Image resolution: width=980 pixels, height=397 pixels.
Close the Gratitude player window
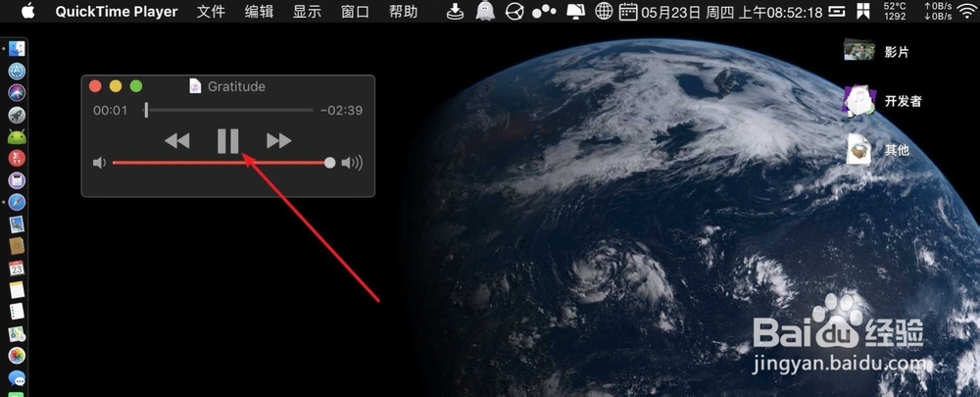pos(95,86)
